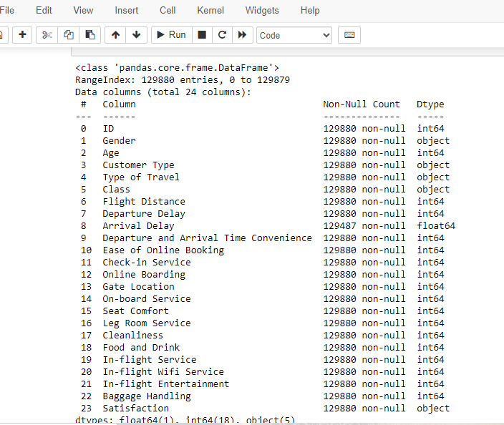Viewport: 504px width, 425px height.
Task: Open the Kernel menu
Action: coord(210,10)
